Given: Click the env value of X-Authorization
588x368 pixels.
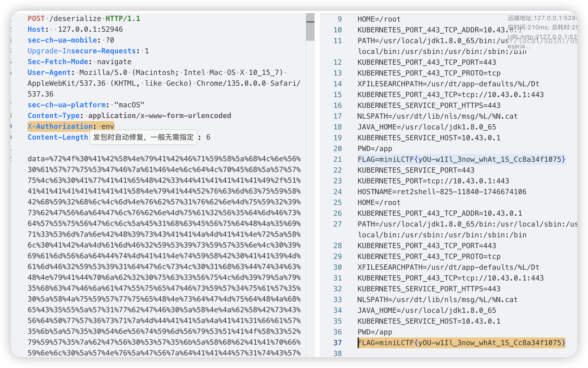Looking at the screenshot, I should click(108, 126).
